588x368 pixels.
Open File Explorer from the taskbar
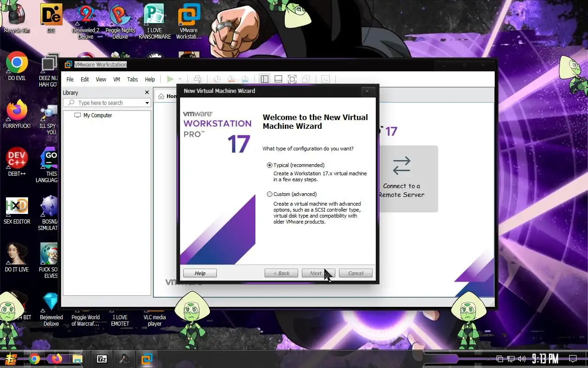tap(78, 359)
